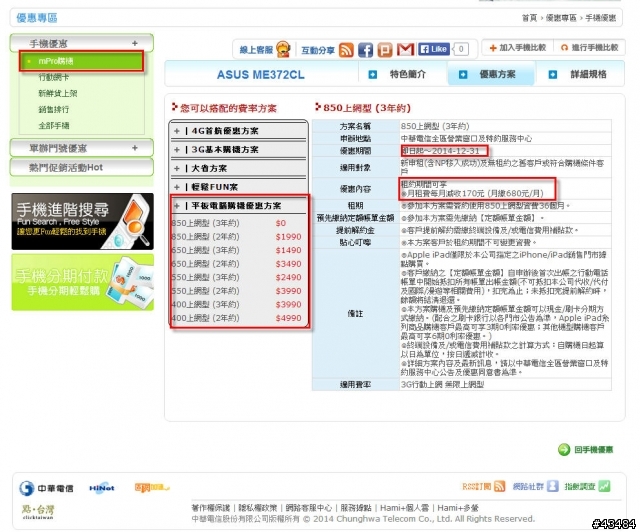The width and height of the screenshot is (640, 532).
Task: Click 加入手機比較 button
Action: pos(518,48)
